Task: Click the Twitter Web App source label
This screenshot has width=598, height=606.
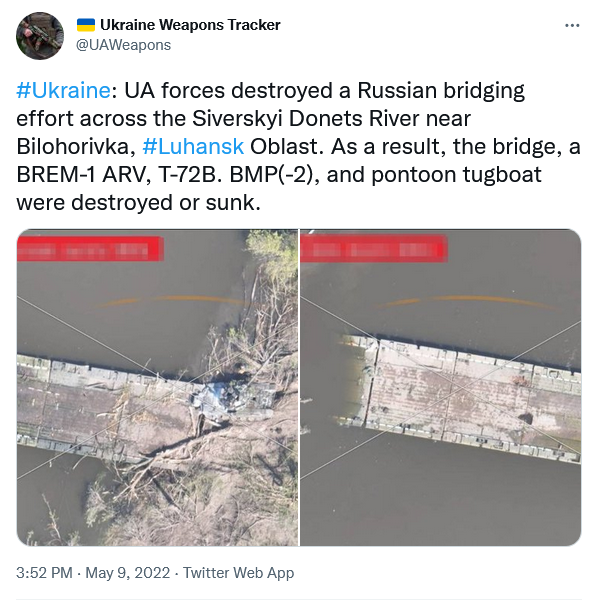Action: (x=239, y=573)
